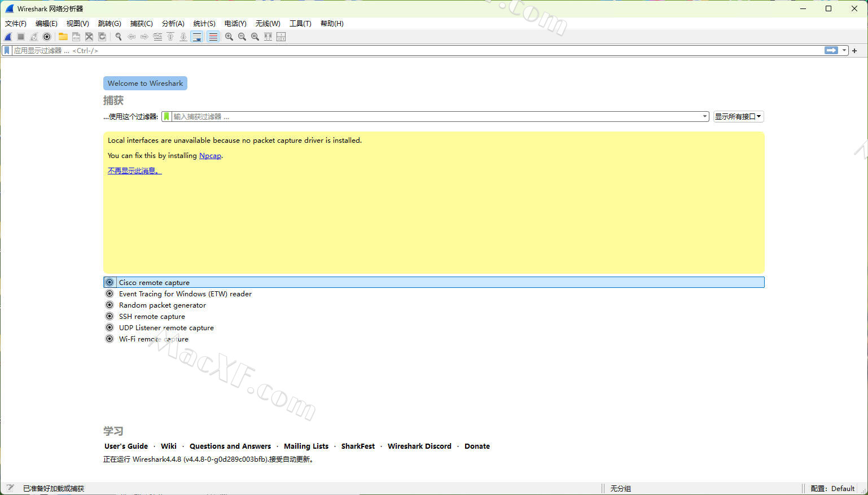Click the zoom in magnifier icon
Viewport: 868px width, 495px height.
229,37
